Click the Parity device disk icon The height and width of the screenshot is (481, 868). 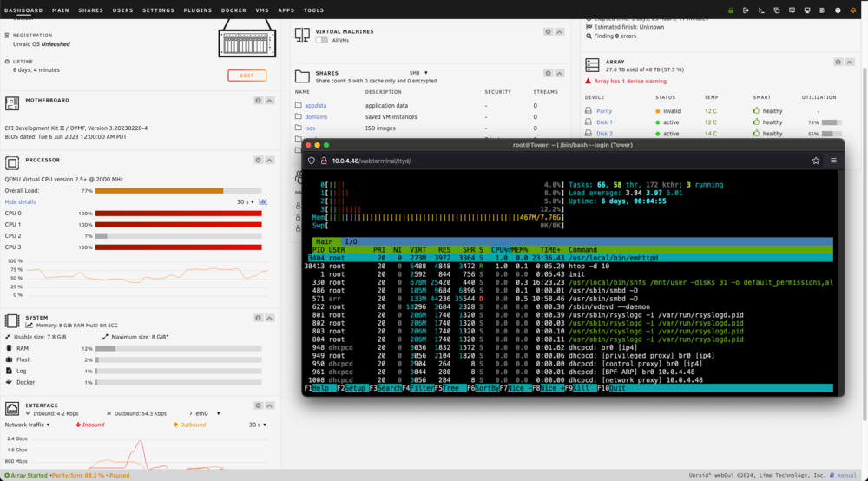tap(589, 111)
